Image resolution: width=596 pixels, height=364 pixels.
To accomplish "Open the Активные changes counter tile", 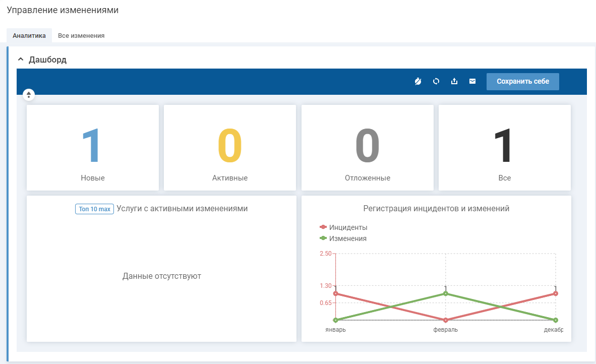I will point(230,148).
